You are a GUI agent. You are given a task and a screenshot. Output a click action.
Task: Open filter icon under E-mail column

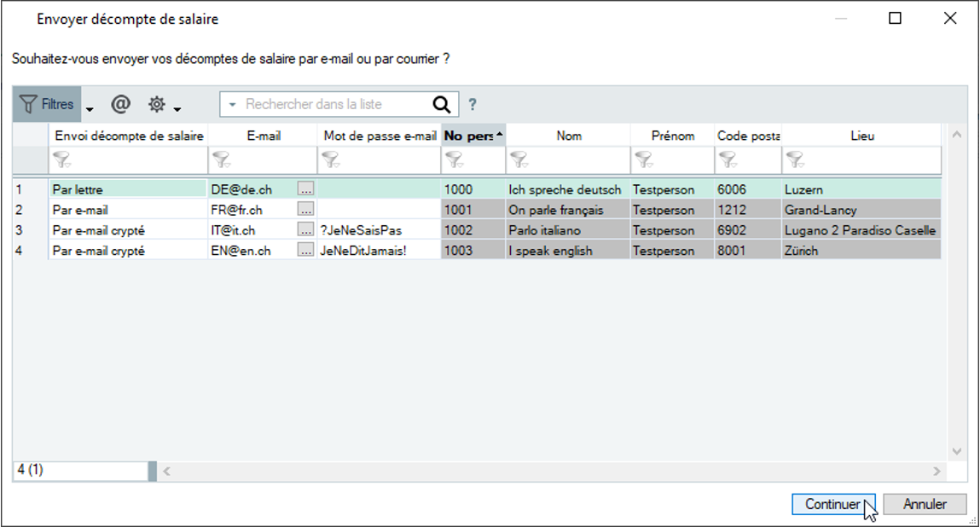pyautogui.click(x=221, y=160)
